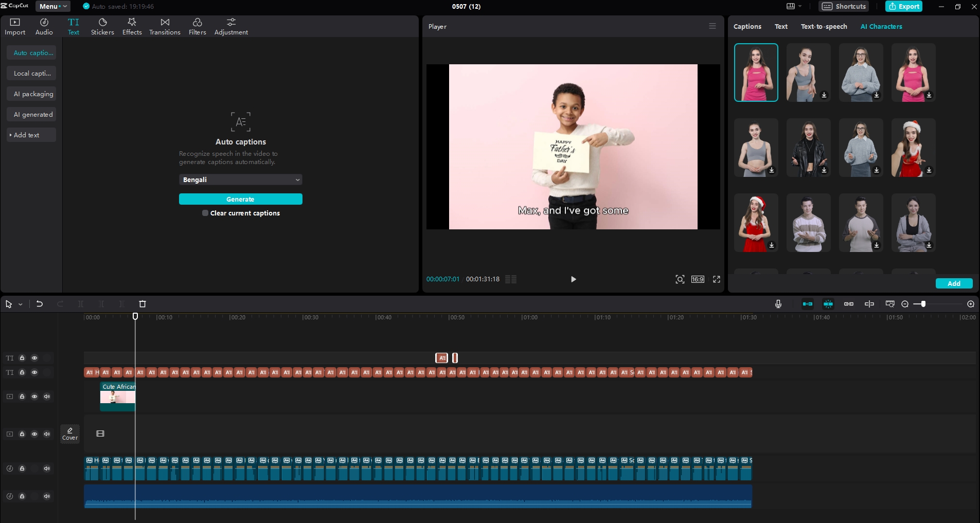The height and width of the screenshot is (523, 980).
Task: Open the Bengali language dropdown
Action: point(240,179)
